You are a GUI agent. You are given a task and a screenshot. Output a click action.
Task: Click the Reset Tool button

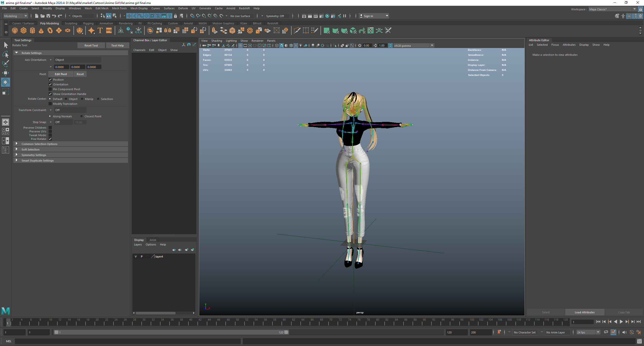(x=91, y=45)
